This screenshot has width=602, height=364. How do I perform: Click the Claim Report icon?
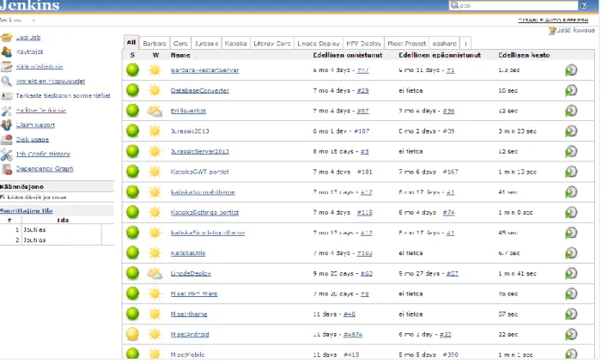tap(7, 124)
